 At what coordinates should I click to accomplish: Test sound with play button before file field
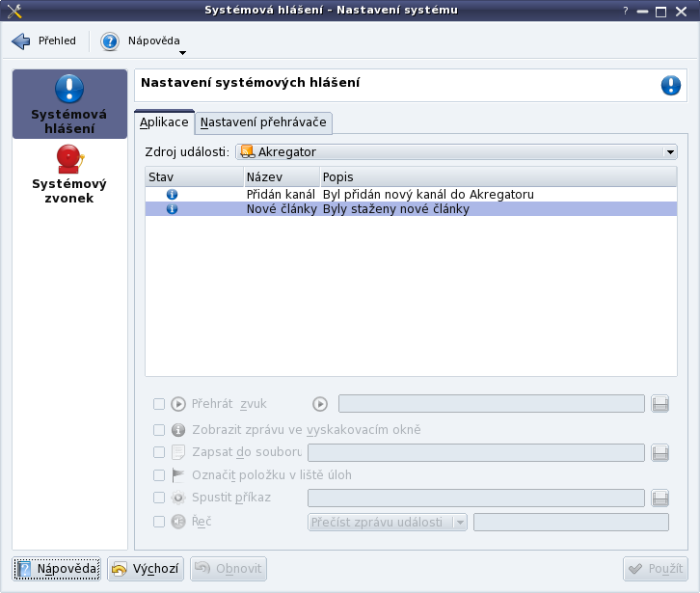(x=320, y=404)
